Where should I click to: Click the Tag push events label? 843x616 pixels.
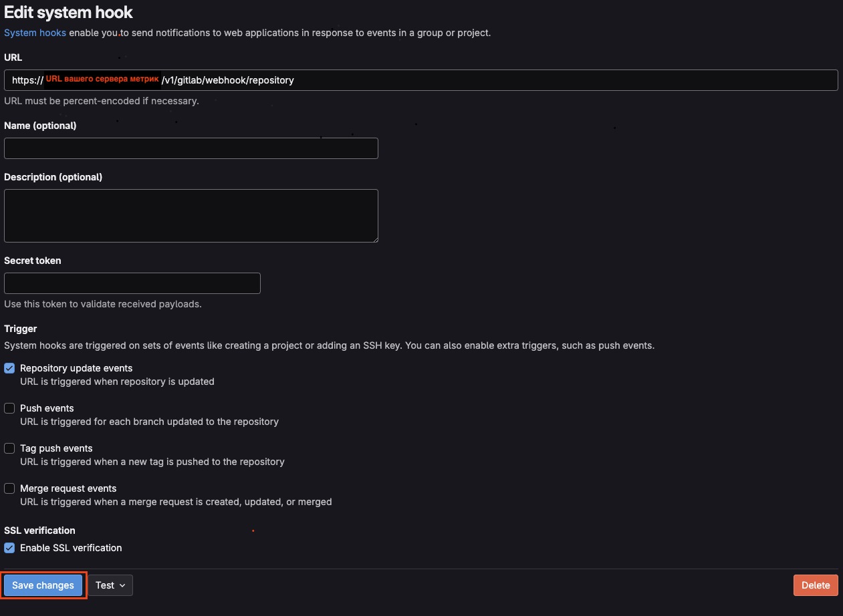56,448
